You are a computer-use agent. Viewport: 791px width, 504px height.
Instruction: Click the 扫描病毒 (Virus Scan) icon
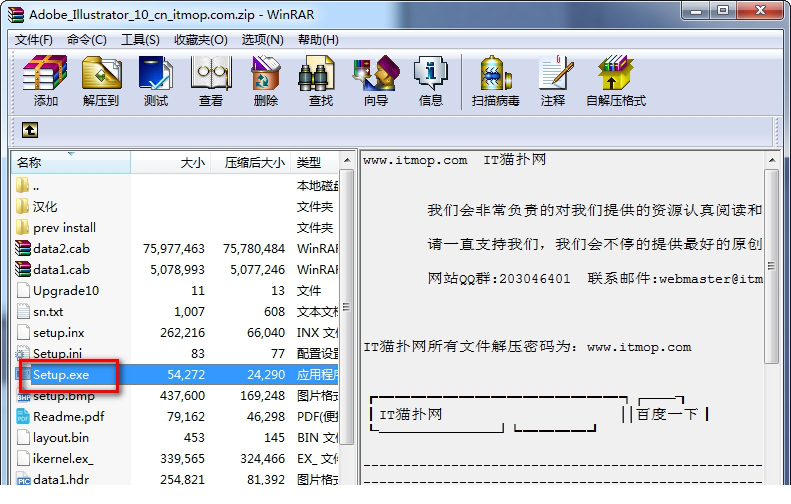pyautogui.click(x=495, y=74)
